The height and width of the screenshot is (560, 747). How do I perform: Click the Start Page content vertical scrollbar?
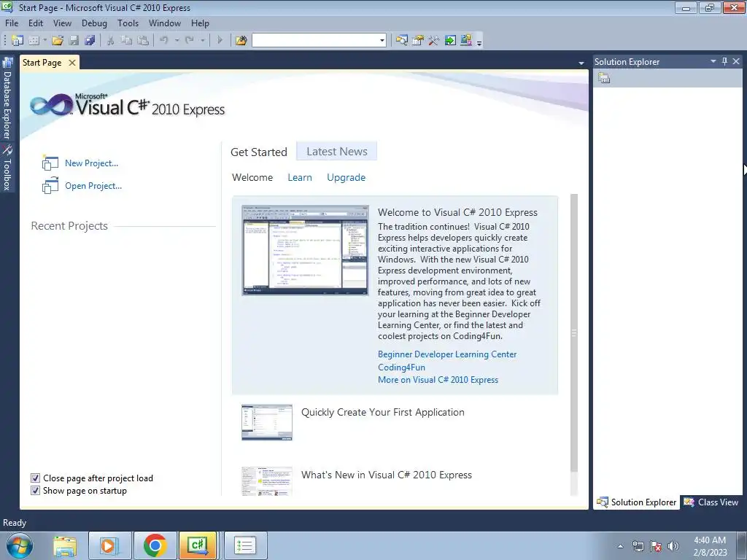[x=574, y=333]
